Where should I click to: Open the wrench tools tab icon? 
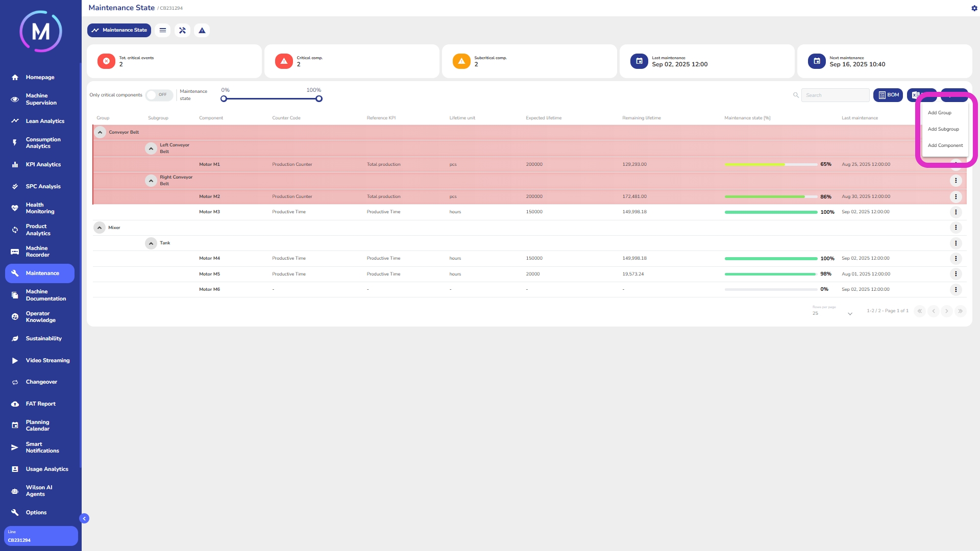pos(182,30)
